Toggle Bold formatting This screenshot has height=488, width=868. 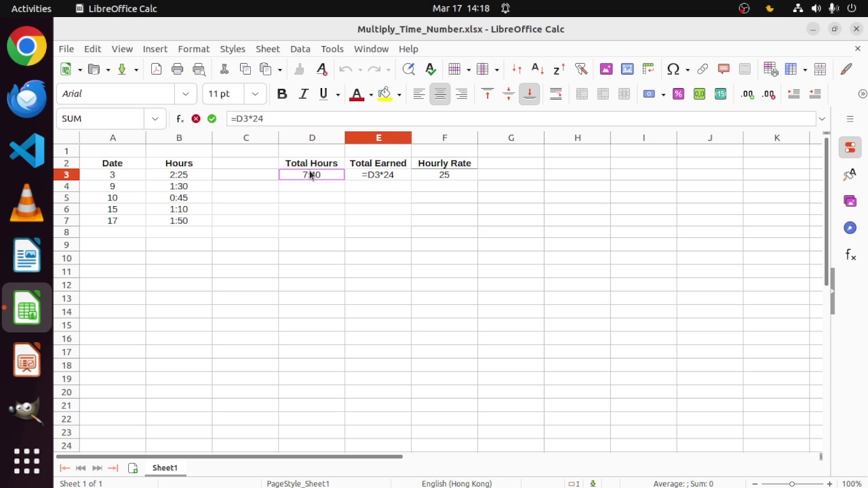[282, 94]
